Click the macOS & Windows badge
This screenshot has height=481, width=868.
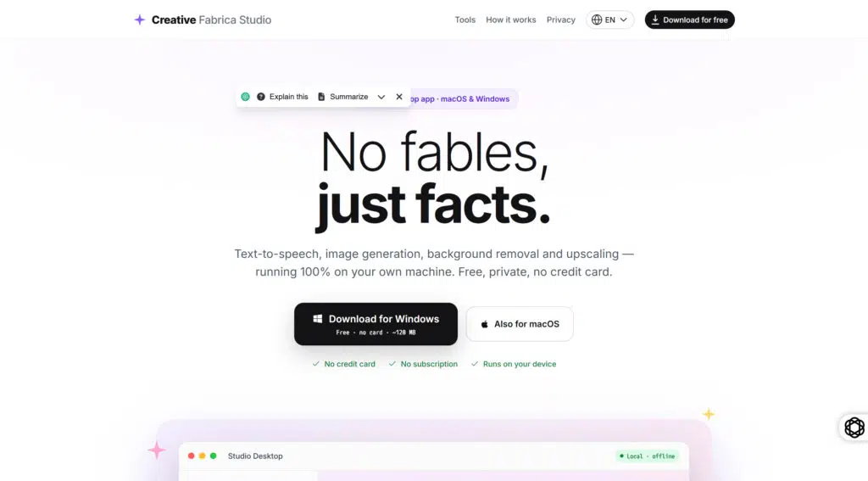click(464, 98)
